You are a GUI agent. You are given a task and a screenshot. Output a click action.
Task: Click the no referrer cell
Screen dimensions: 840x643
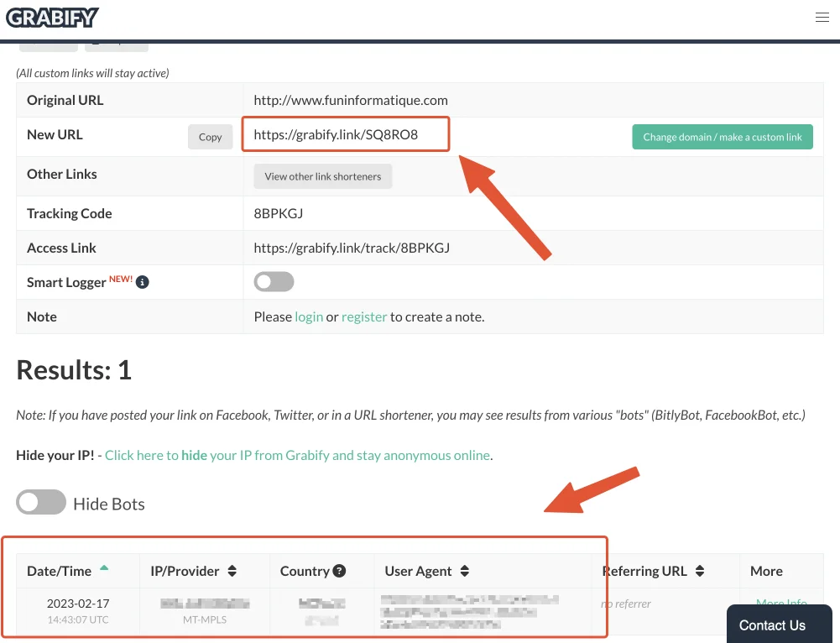tap(626, 604)
